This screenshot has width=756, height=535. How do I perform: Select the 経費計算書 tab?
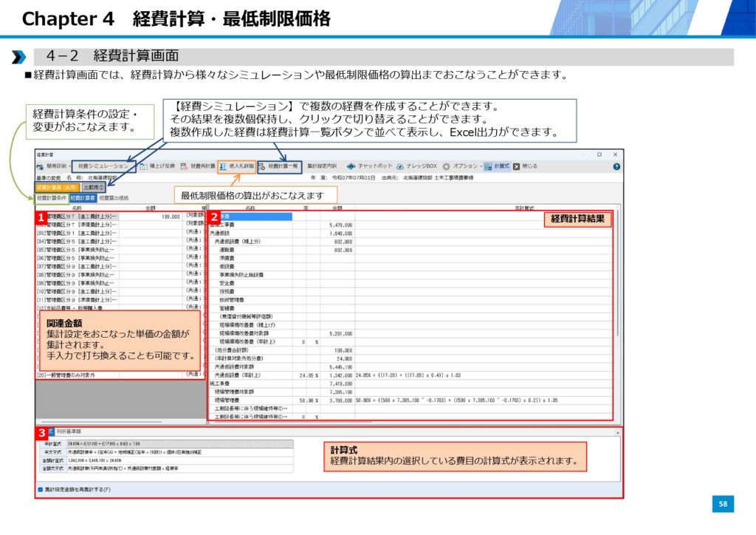pyautogui.click(x=83, y=198)
